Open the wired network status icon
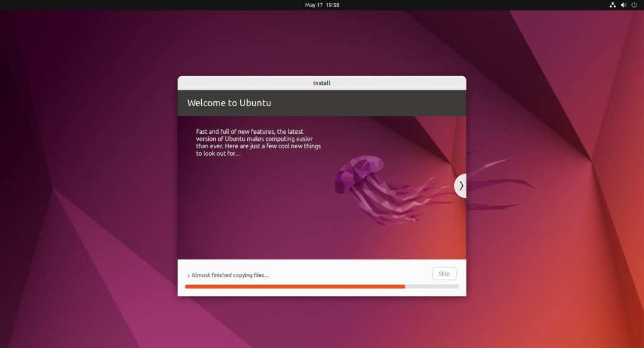Viewport: 644px width, 348px height. click(613, 5)
